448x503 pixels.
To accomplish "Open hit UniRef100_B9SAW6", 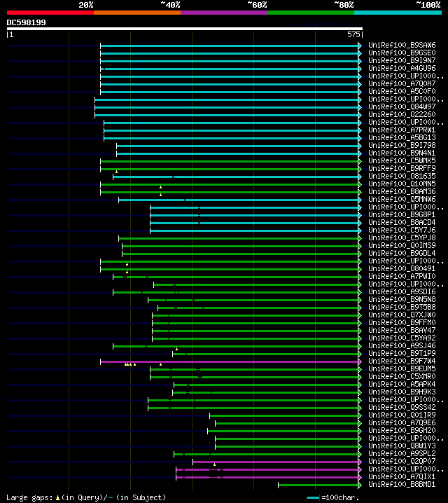I will click(402, 46).
